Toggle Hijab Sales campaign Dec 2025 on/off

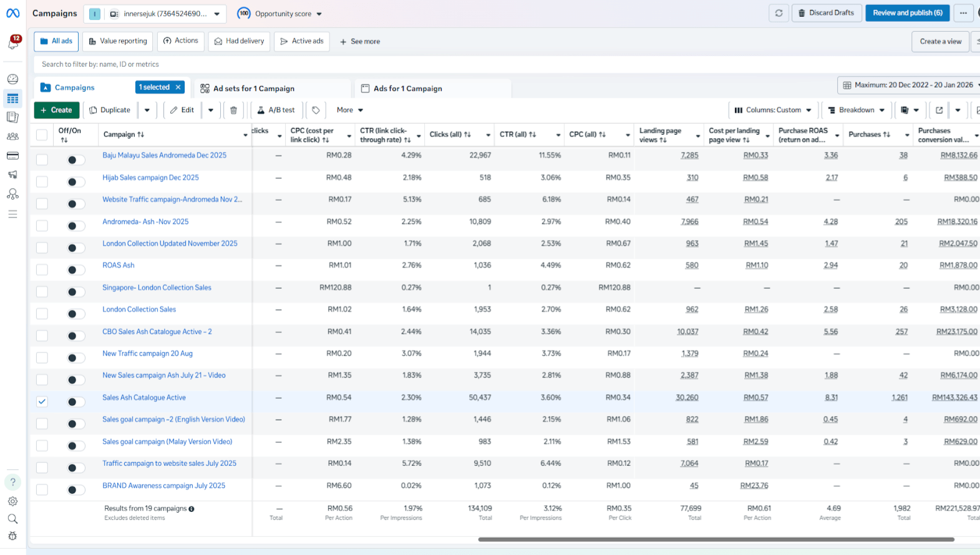point(76,182)
